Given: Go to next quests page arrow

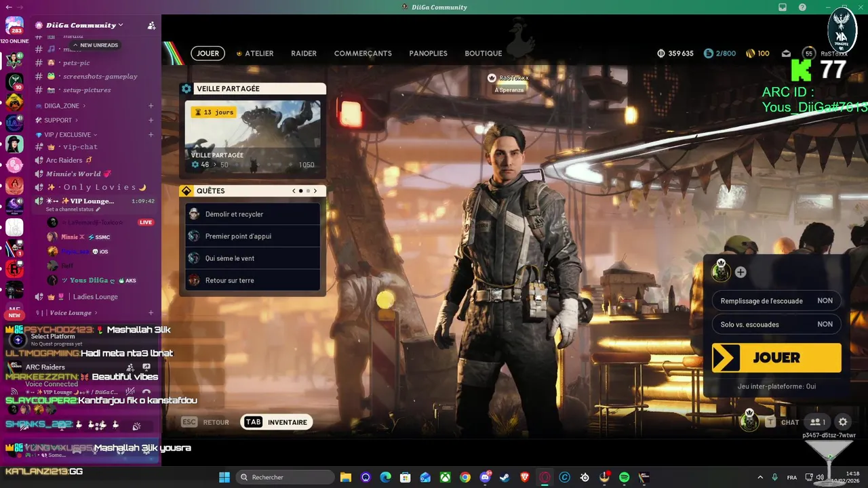Looking at the screenshot, I should 315,191.
